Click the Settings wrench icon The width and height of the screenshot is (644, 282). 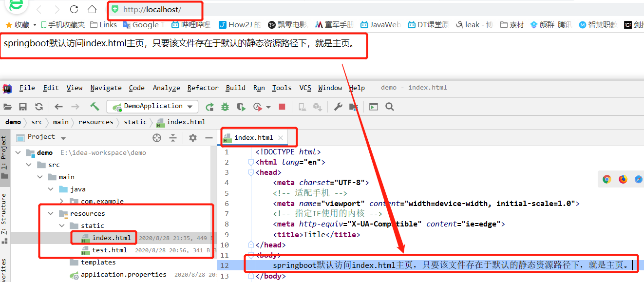click(x=338, y=107)
